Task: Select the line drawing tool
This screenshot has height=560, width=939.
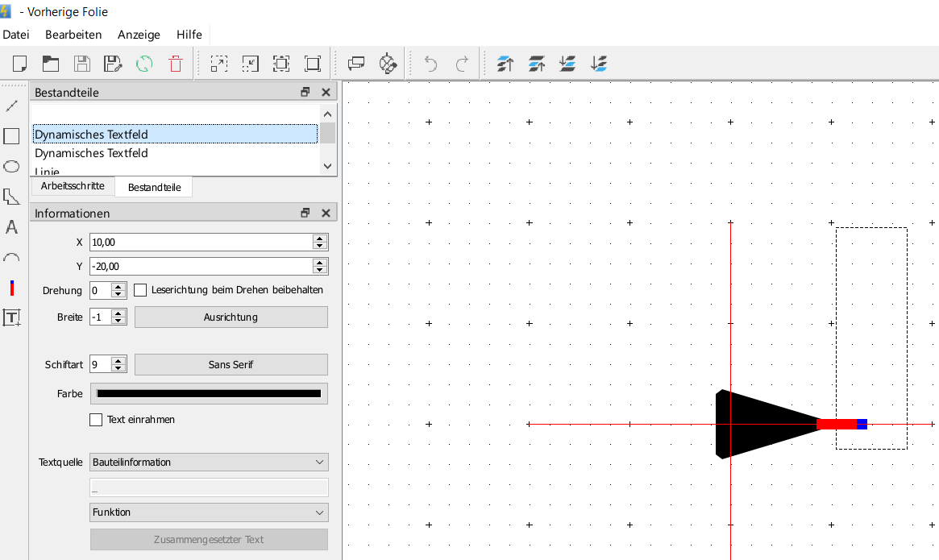Action: (x=12, y=106)
